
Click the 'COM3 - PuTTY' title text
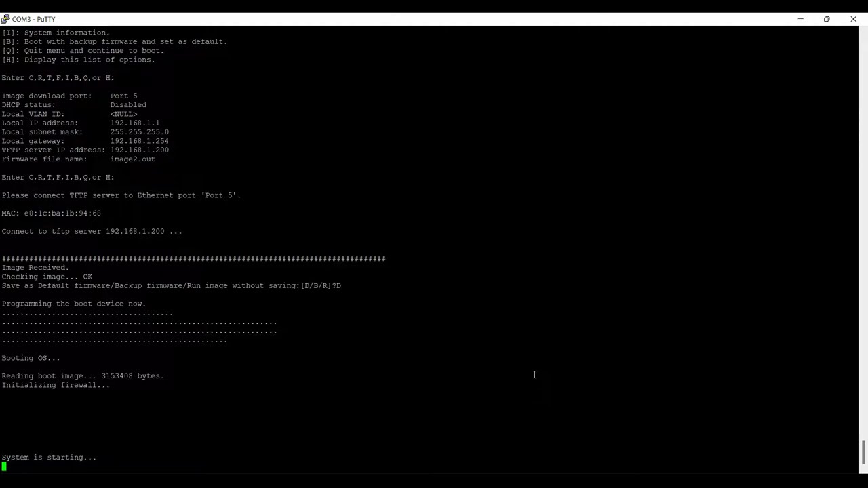pos(34,19)
